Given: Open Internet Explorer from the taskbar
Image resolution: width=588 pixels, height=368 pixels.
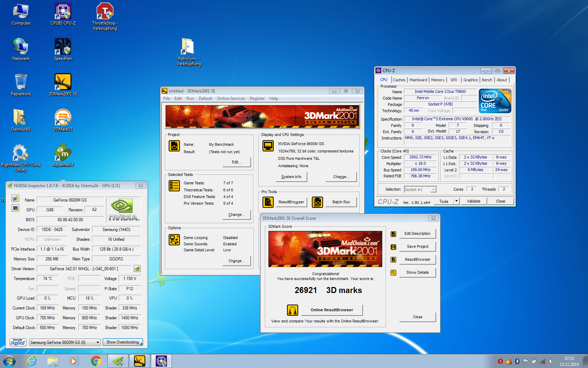Looking at the screenshot, I should pos(31,361).
